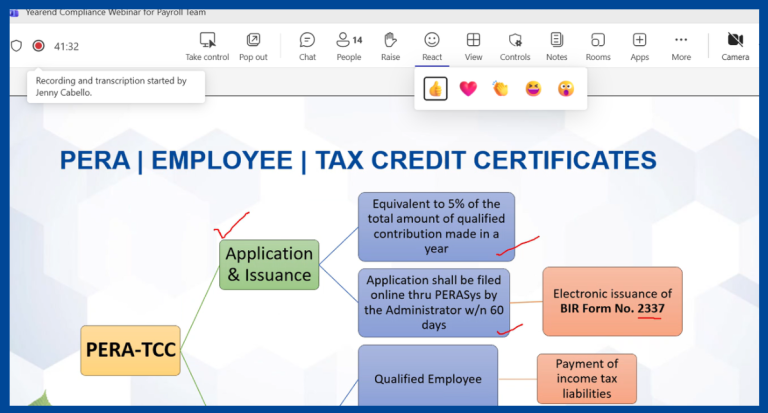The image size is (768, 413).
Task: Send the Laugh emoji reaction
Action: [533, 89]
